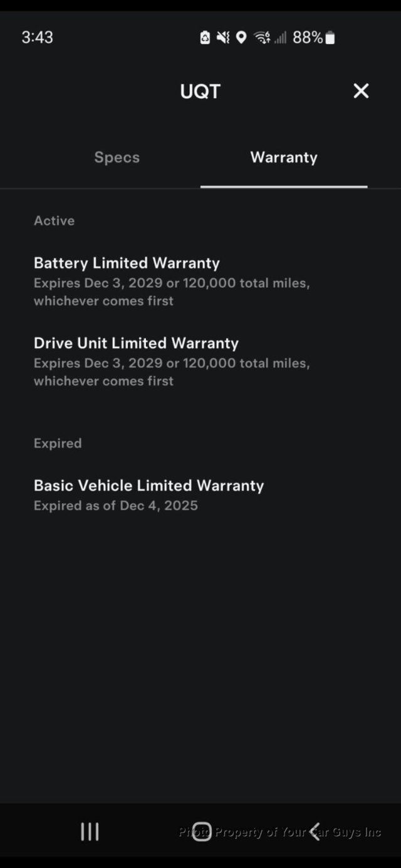Tap the Expired section header
Screen dimensions: 401x868
[x=57, y=443]
